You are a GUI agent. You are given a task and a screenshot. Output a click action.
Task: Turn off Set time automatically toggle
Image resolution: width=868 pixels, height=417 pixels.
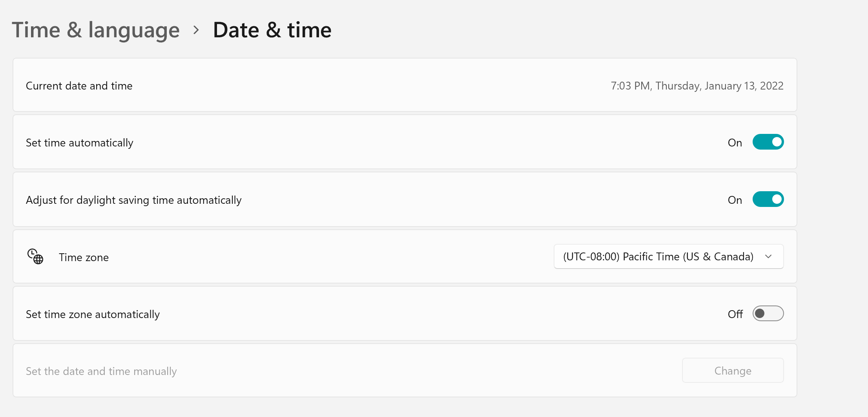(768, 142)
